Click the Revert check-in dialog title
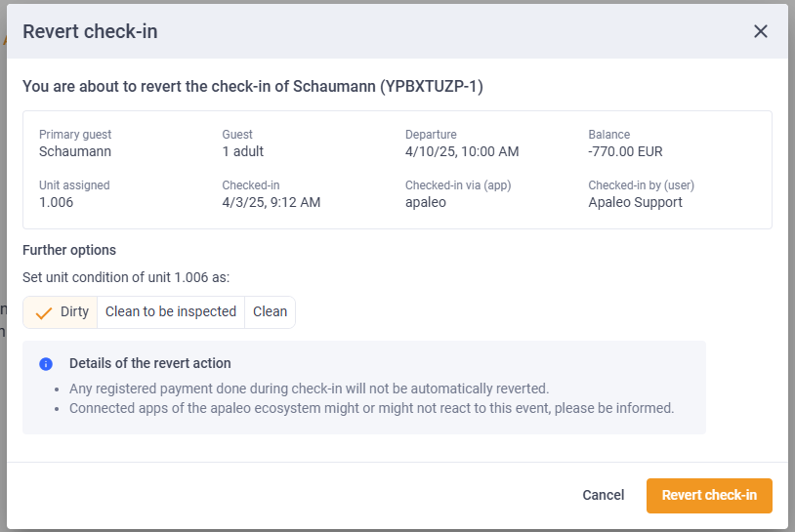795x532 pixels. (90, 31)
